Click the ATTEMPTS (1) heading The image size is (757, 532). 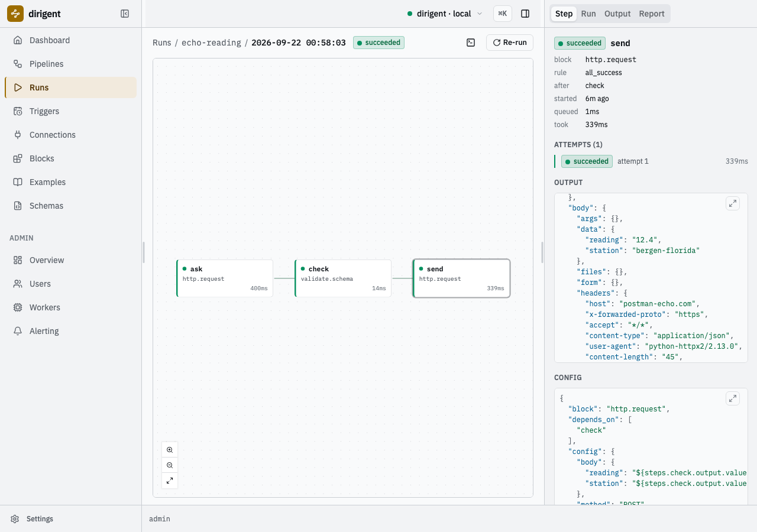[x=578, y=145]
